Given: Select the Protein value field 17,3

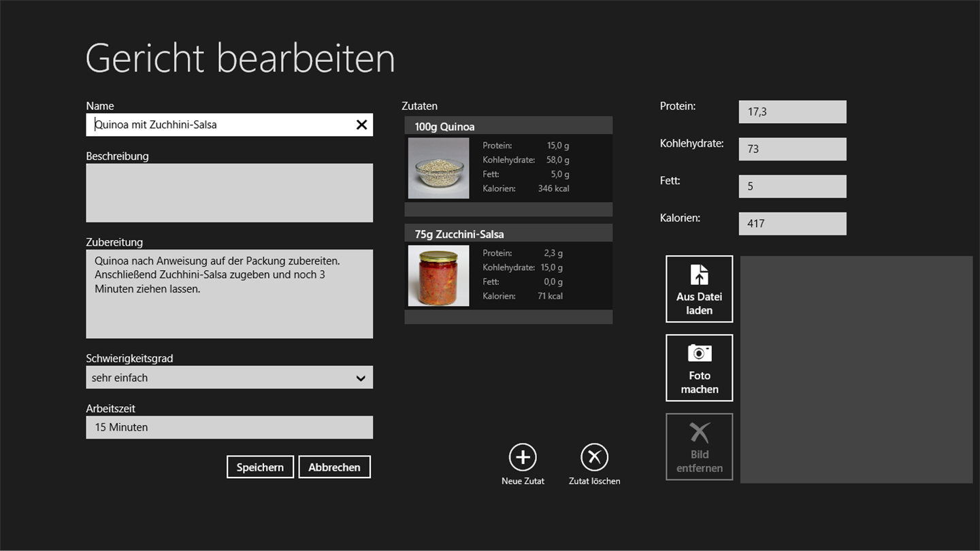Looking at the screenshot, I should [792, 112].
